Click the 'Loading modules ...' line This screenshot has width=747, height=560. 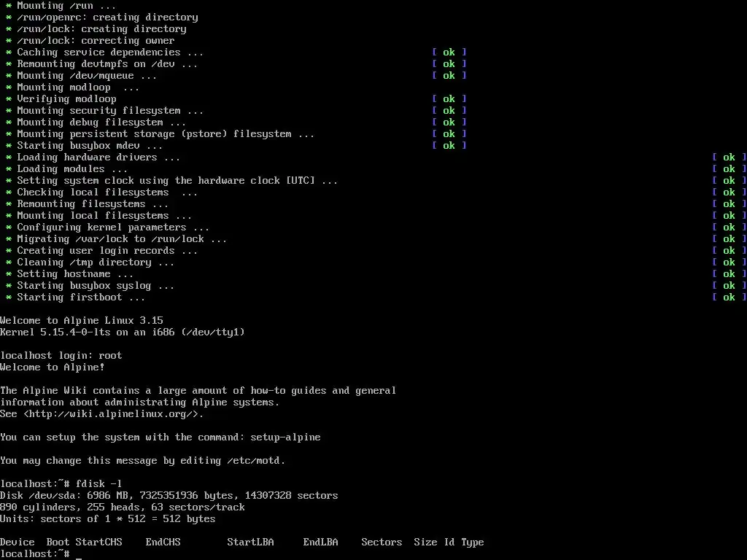click(x=66, y=169)
